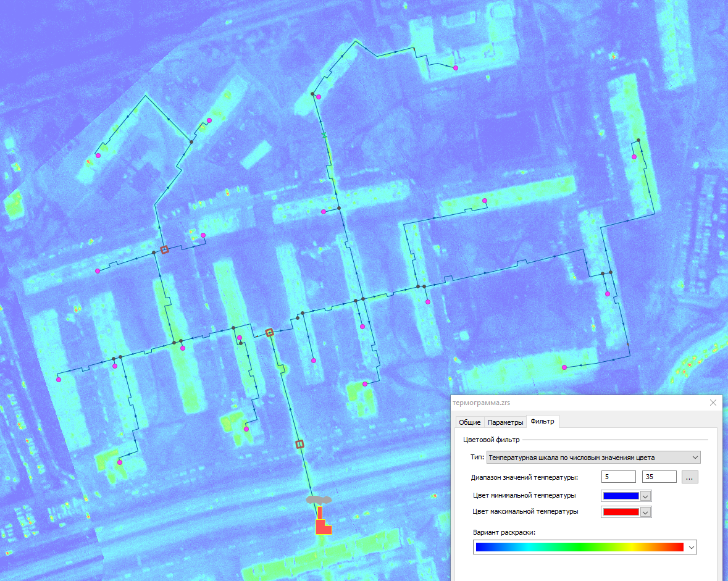Screen dimensions: 728x581
Task: Click the ellipsis button beside temperature range
Action: coord(690,477)
